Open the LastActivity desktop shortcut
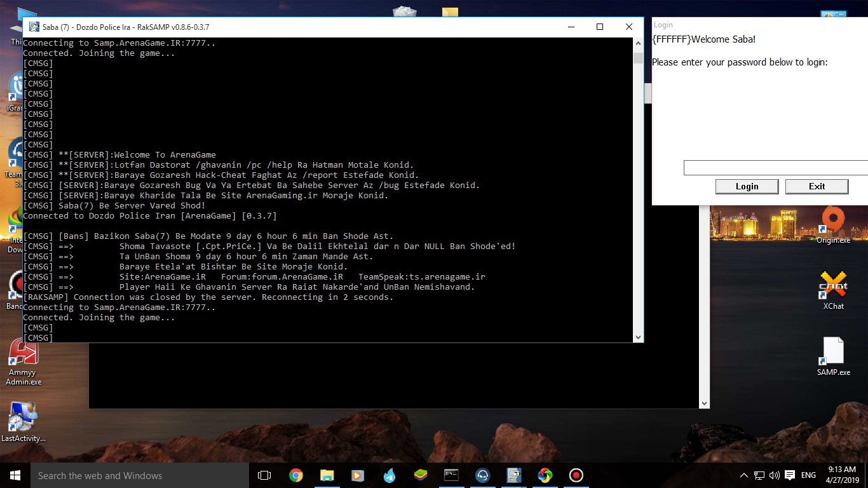This screenshot has height=488, width=868. [24, 422]
